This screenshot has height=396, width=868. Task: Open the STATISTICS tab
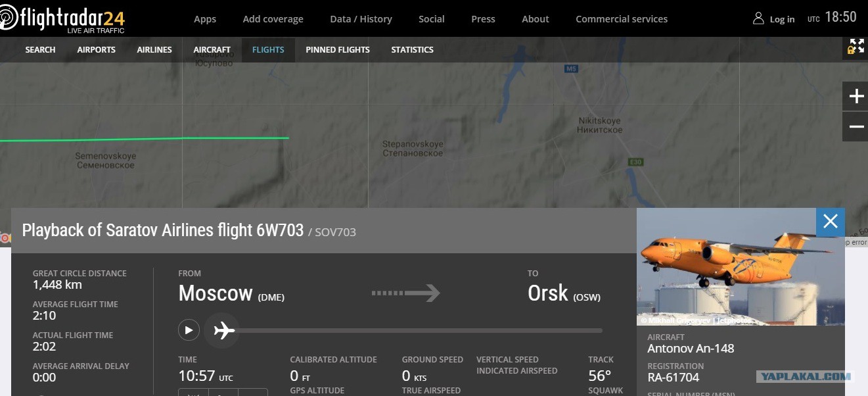coord(412,49)
